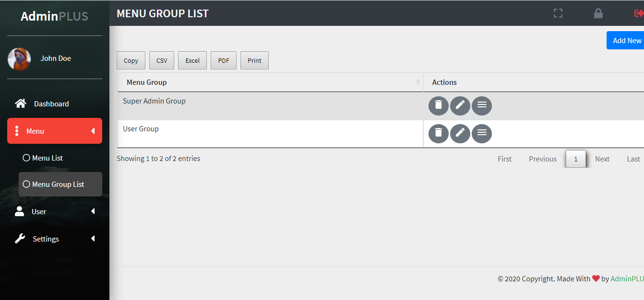Log out using the red exit icon
644x300 pixels.
[x=640, y=13]
